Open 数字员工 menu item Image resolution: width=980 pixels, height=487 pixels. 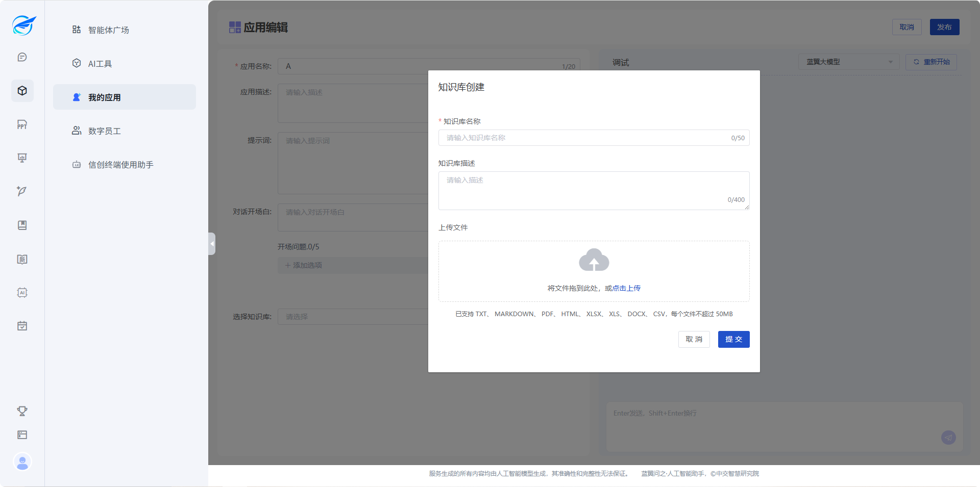(x=125, y=131)
